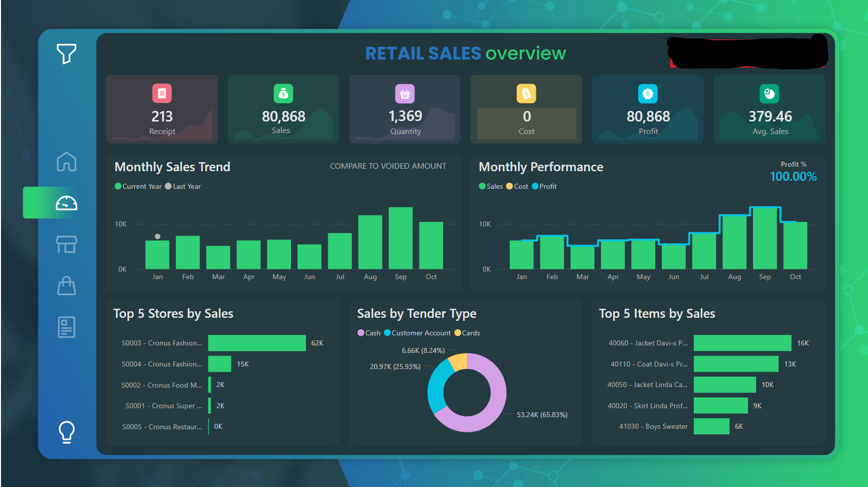Click the lightbulb insights icon
The width and height of the screenshot is (868, 487).
click(x=66, y=431)
